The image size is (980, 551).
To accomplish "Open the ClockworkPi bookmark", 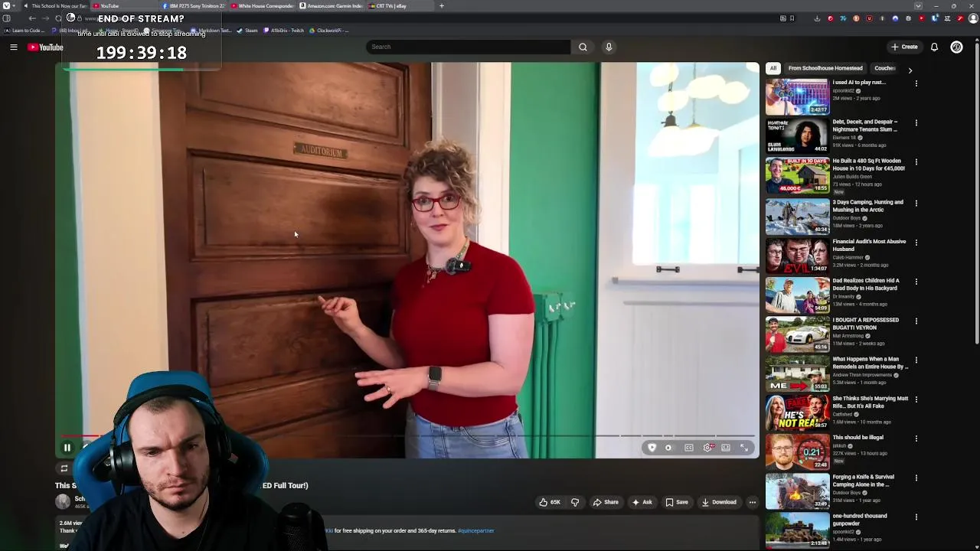I will [329, 31].
